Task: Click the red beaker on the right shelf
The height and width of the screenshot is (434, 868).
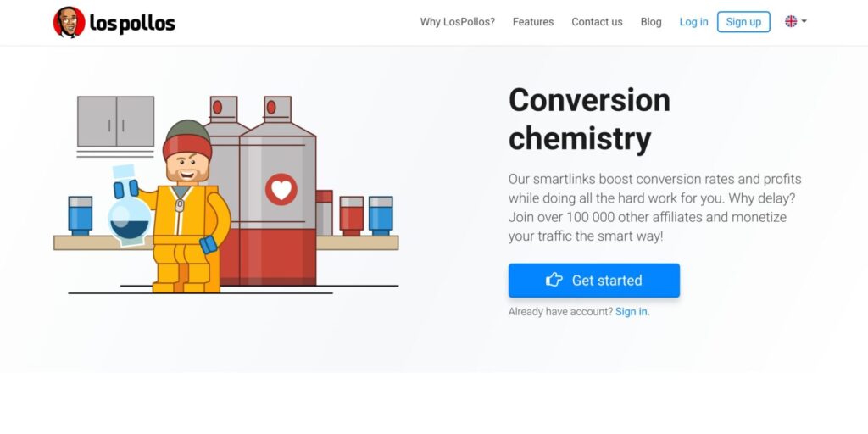Action: pyautogui.click(x=351, y=215)
